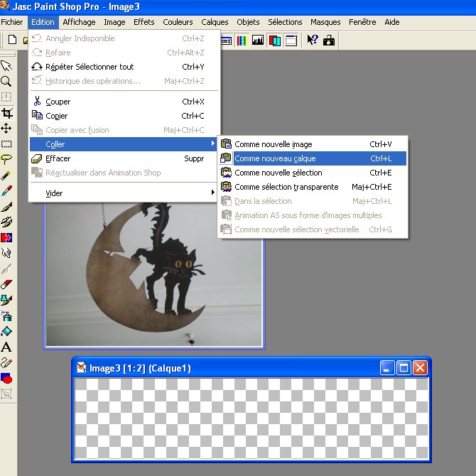The height and width of the screenshot is (476, 476).
Task: Select the Text tool
Action: coord(6,347)
